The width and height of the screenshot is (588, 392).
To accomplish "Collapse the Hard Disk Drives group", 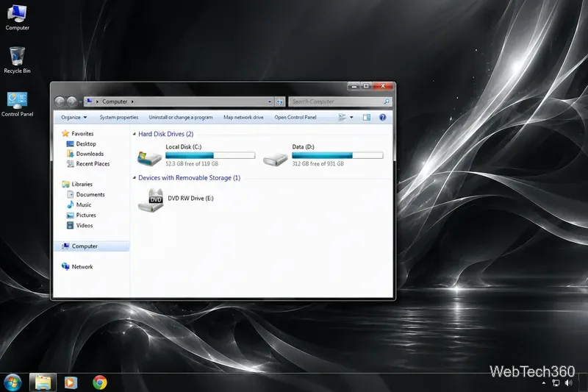I will point(135,134).
